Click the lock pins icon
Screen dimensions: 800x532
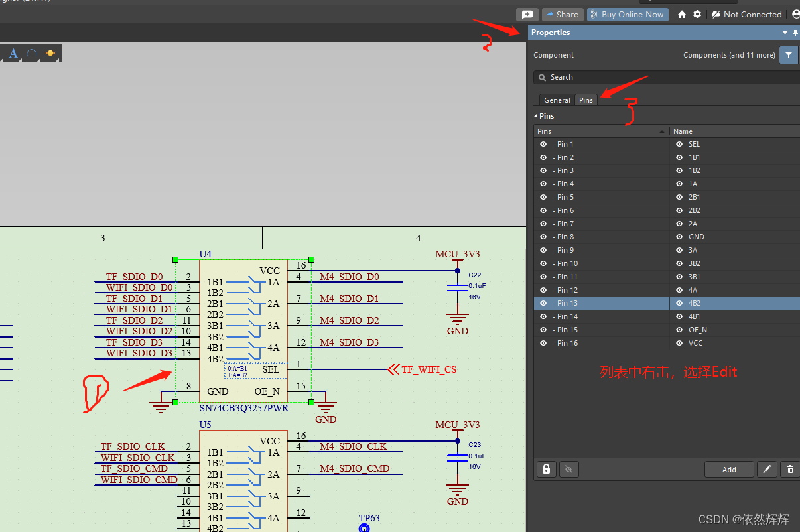546,469
